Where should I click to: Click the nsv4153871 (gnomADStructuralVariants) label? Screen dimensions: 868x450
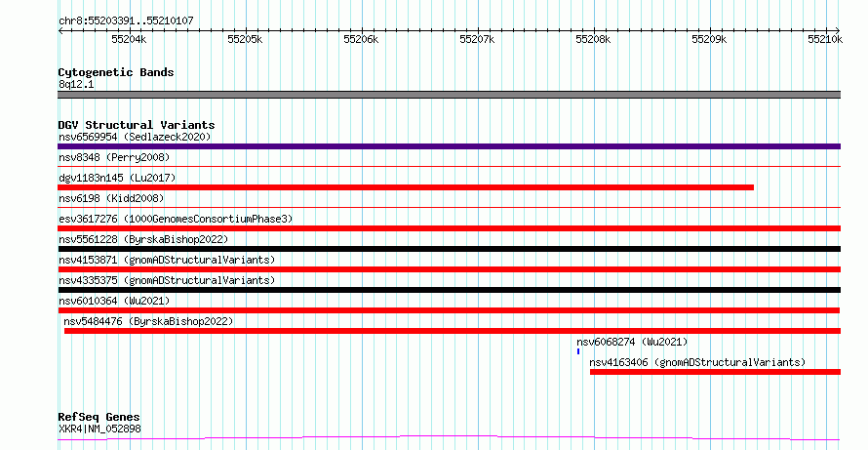[x=167, y=260]
